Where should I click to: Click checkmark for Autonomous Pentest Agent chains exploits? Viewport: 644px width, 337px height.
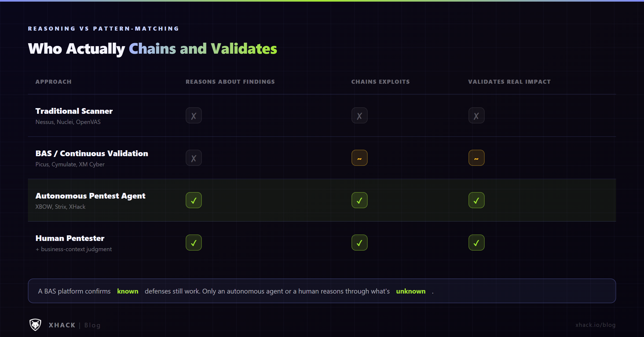point(360,200)
